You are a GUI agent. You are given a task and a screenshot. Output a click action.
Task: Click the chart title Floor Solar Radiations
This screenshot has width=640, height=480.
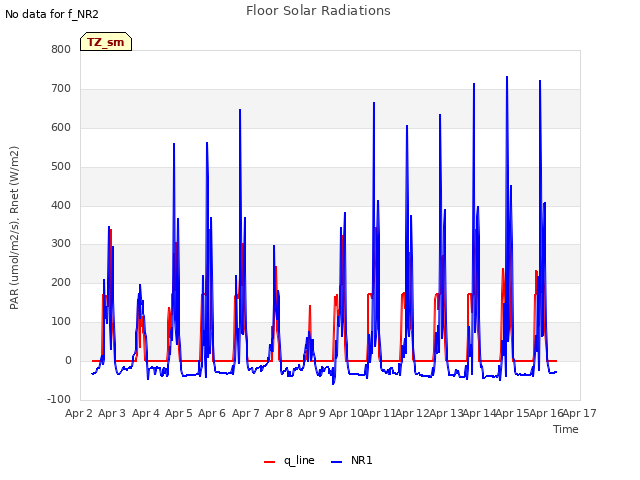point(318,11)
